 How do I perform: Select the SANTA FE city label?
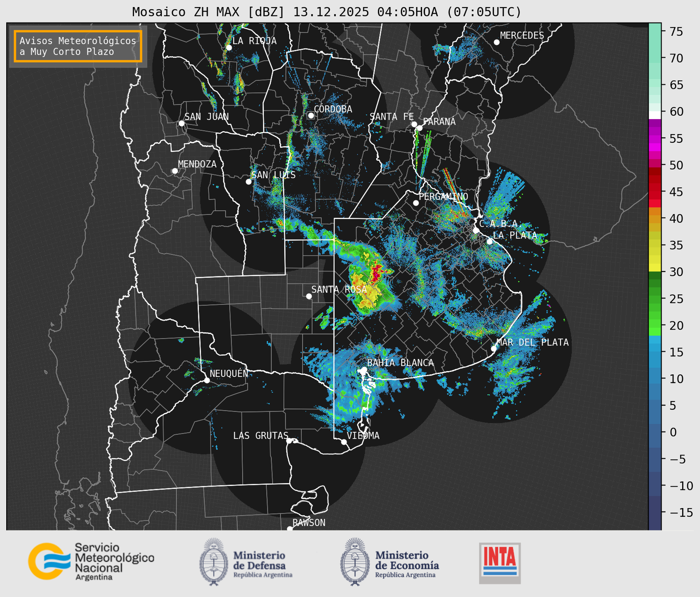point(392,117)
